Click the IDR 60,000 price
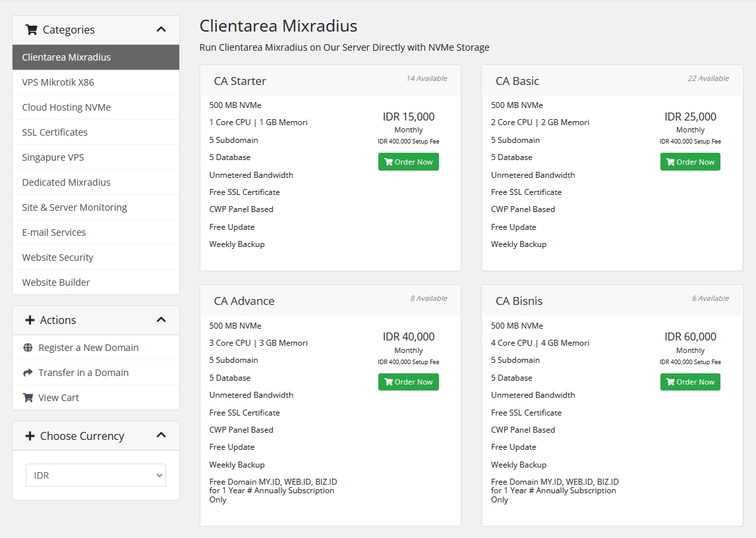This screenshot has width=756, height=538. (690, 336)
